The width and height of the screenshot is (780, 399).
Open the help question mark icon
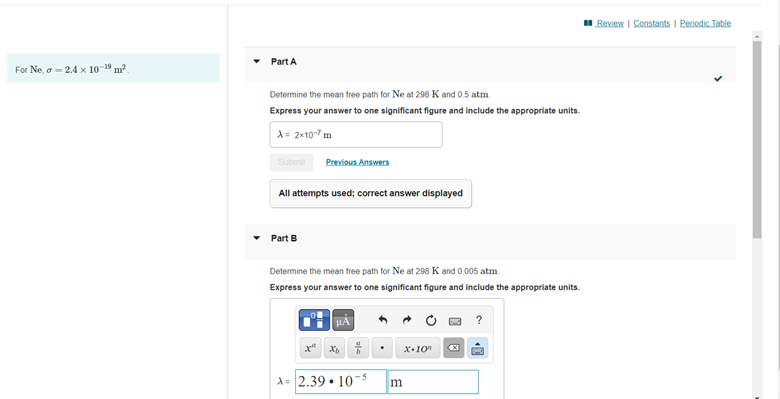coord(479,320)
